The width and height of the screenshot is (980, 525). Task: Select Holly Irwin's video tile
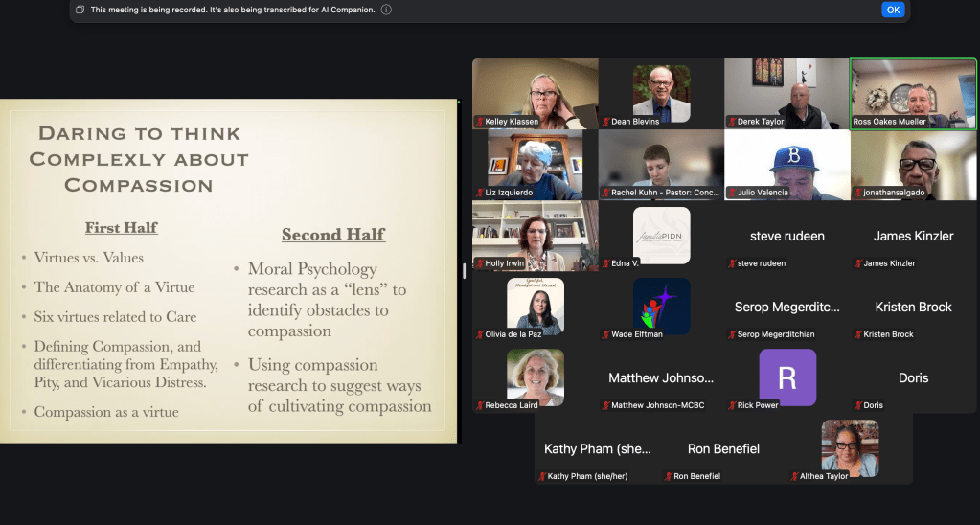[x=535, y=236]
